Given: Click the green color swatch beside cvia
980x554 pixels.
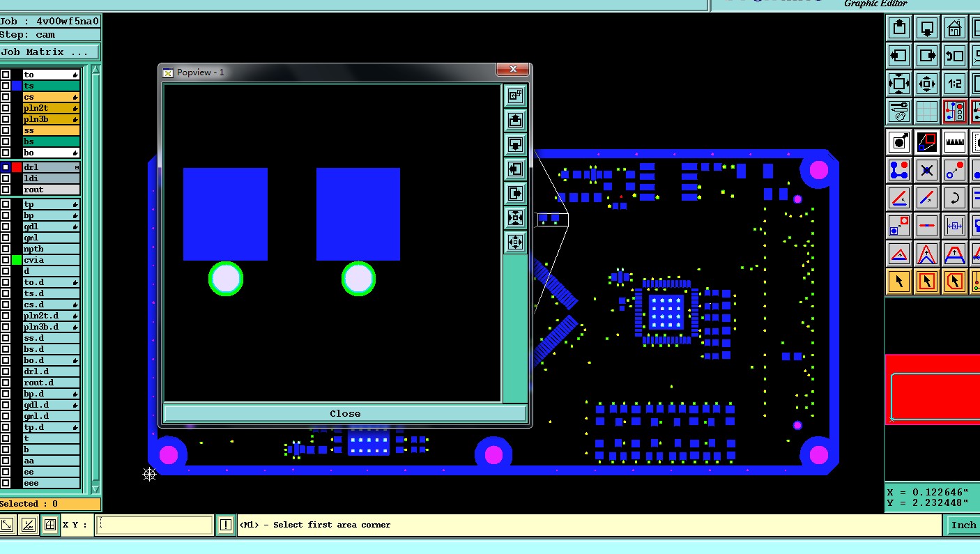Looking at the screenshot, I should tap(17, 260).
